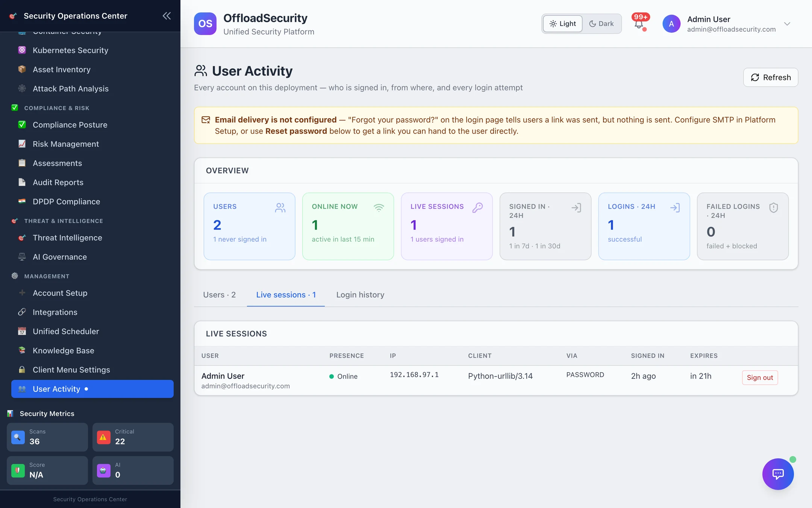Click the key icon on Live Sessions card
Viewport: 812px width, 508px height.
click(x=477, y=208)
